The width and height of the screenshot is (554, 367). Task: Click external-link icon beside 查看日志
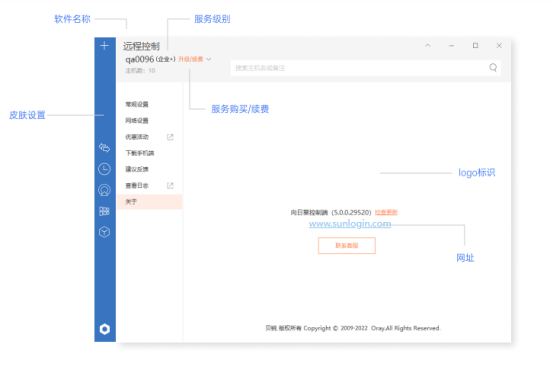[170, 185]
